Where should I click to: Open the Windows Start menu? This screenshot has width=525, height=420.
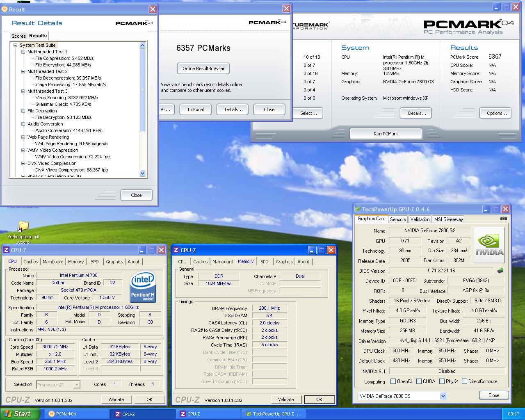20,414
